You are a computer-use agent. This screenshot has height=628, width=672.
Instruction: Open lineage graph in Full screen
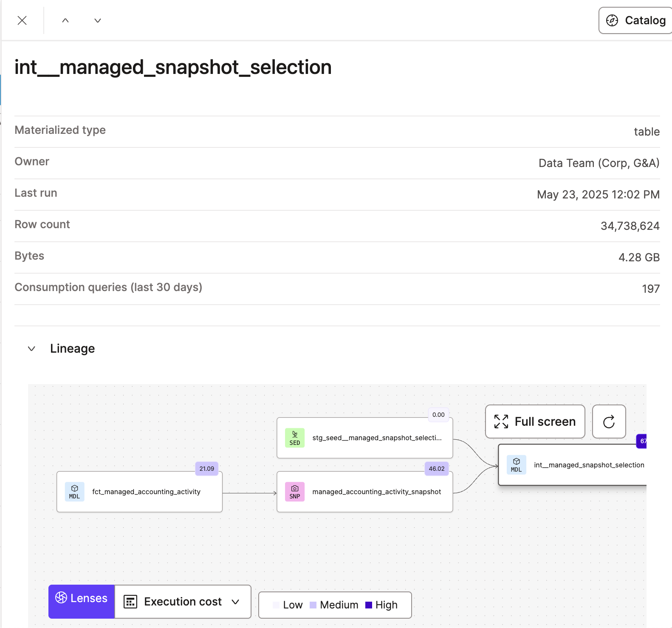pos(535,421)
